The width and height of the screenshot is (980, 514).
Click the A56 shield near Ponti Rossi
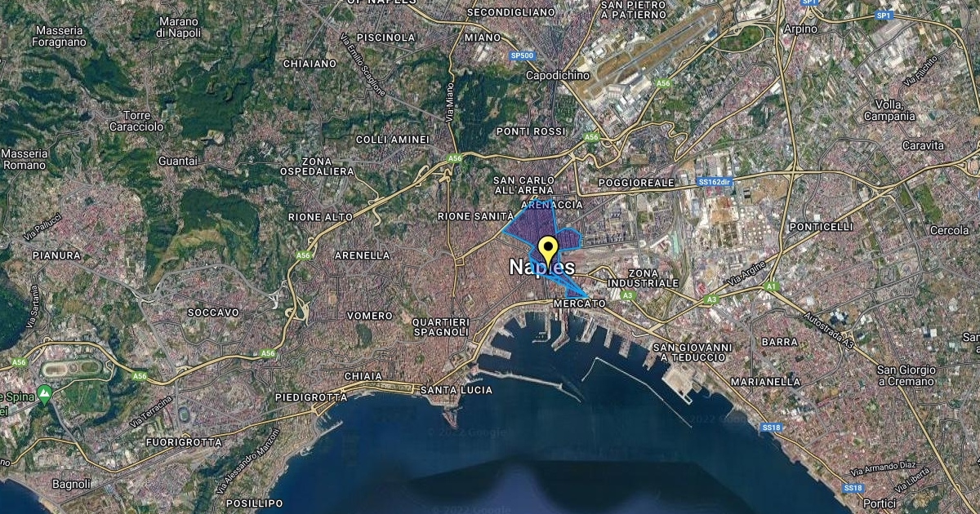[x=590, y=137]
